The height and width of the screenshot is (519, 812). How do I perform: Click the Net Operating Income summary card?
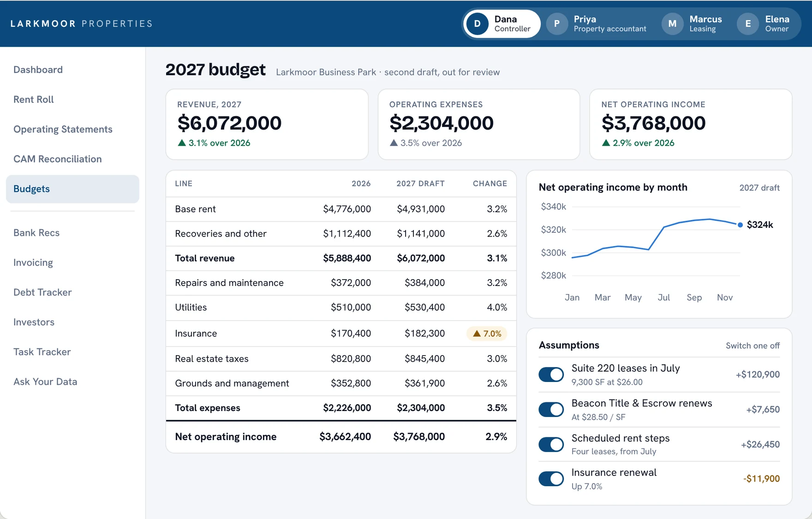[x=691, y=125]
